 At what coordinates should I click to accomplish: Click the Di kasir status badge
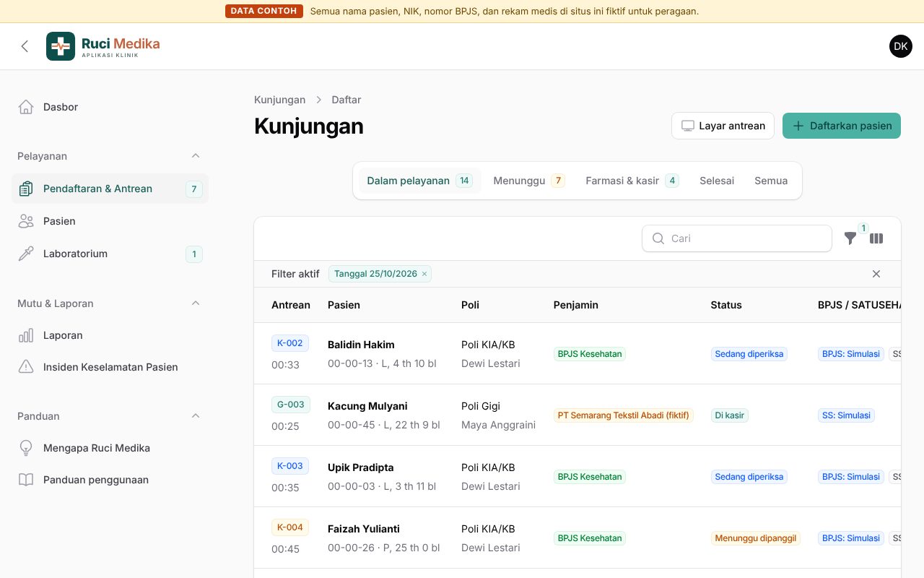730,415
